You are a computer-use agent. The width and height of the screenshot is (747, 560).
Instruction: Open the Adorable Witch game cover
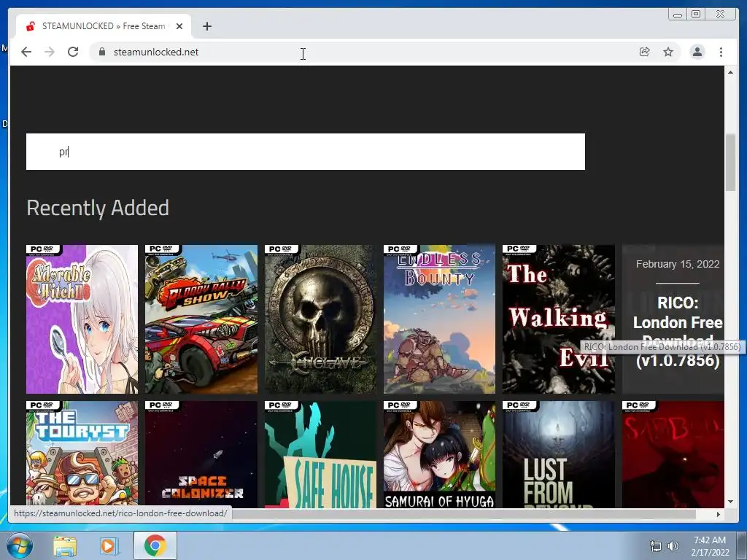click(82, 319)
